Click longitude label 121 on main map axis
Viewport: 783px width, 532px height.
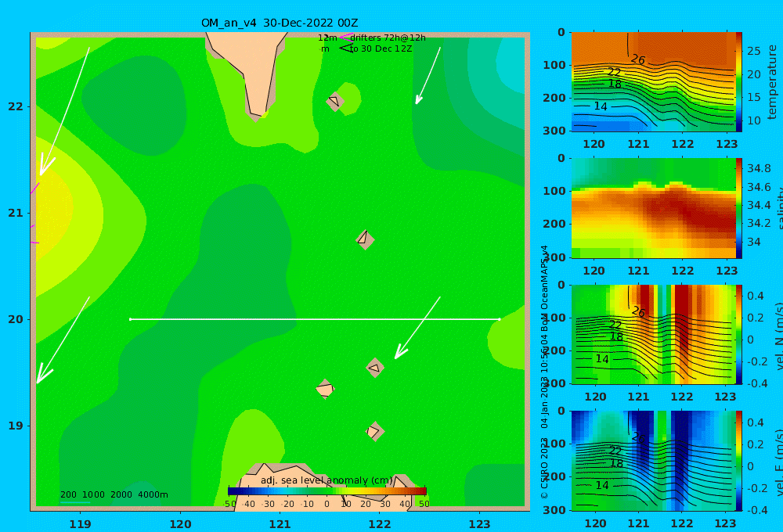pos(280,524)
